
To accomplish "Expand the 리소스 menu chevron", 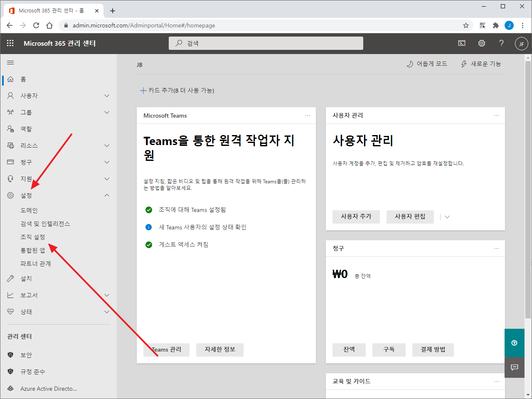I will [x=107, y=145].
